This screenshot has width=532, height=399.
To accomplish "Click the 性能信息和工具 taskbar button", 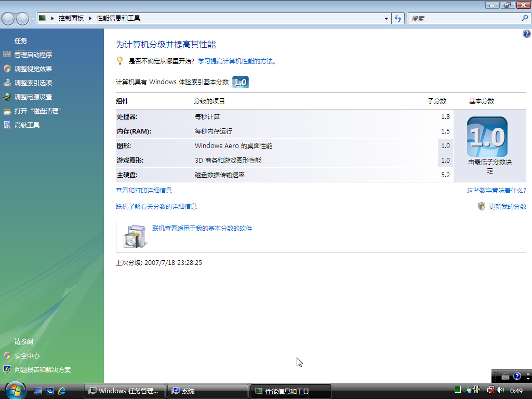I will [x=291, y=391].
